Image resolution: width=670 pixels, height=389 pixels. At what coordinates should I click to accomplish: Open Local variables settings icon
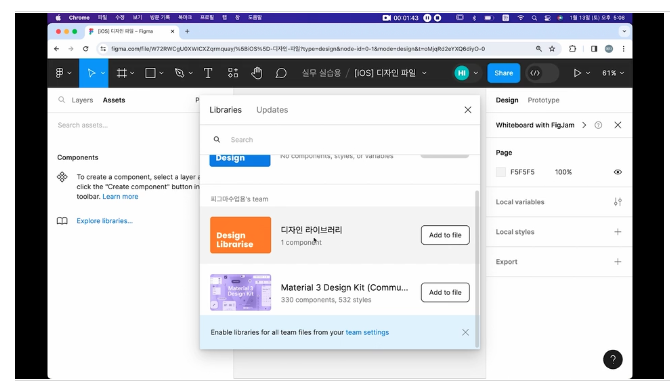click(x=617, y=202)
